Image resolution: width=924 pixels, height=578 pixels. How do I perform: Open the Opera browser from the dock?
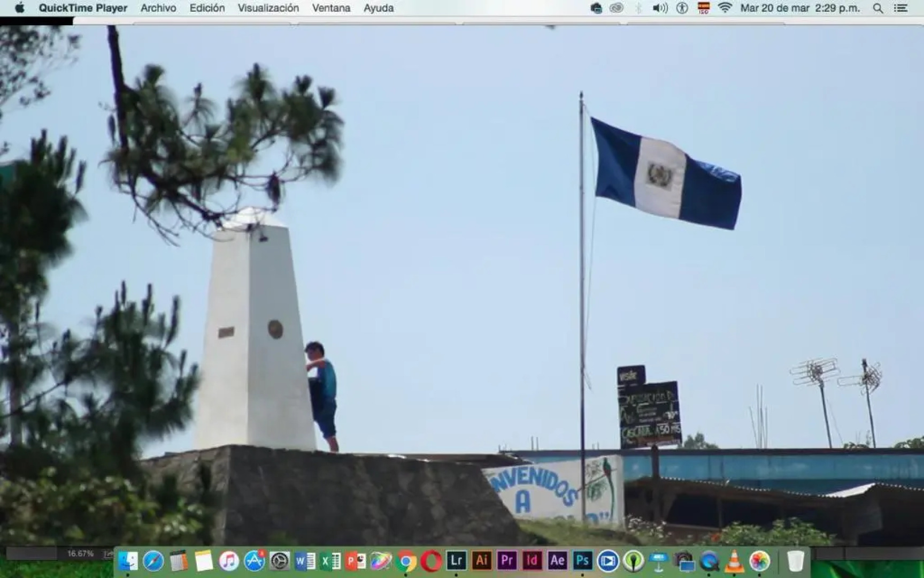(431, 561)
